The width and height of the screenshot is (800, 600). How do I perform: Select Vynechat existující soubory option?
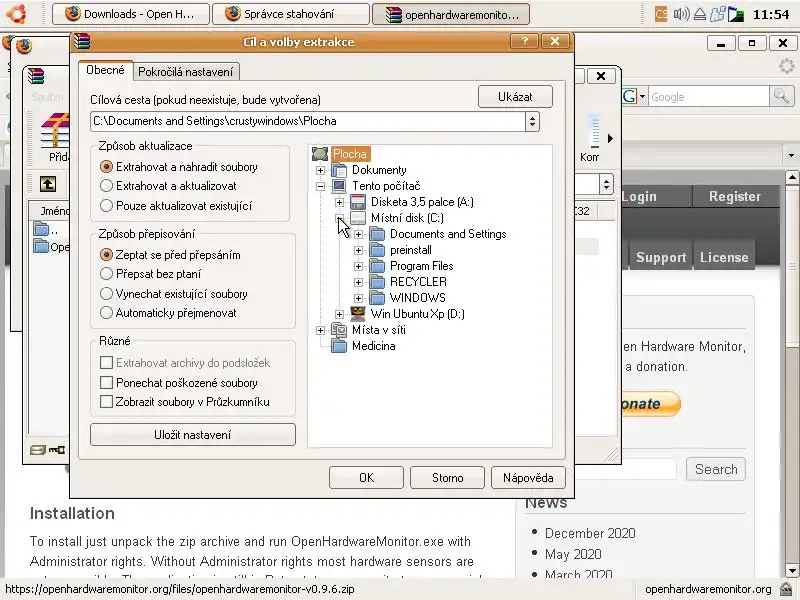point(106,294)
